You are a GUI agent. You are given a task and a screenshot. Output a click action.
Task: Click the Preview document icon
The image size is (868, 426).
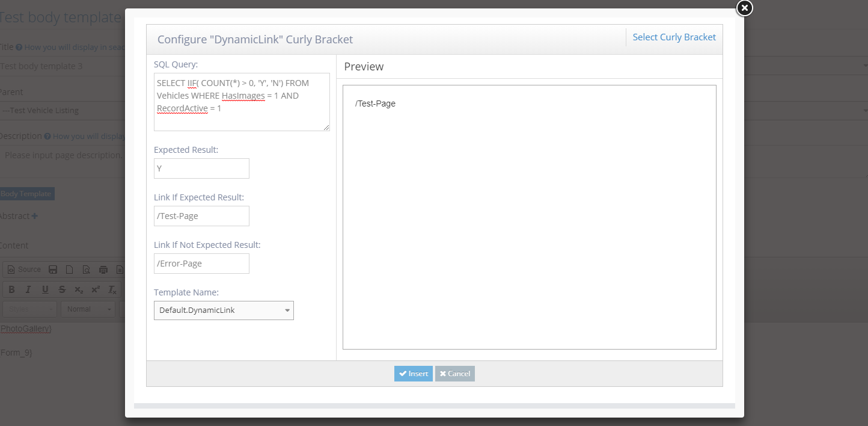(87, 270)
